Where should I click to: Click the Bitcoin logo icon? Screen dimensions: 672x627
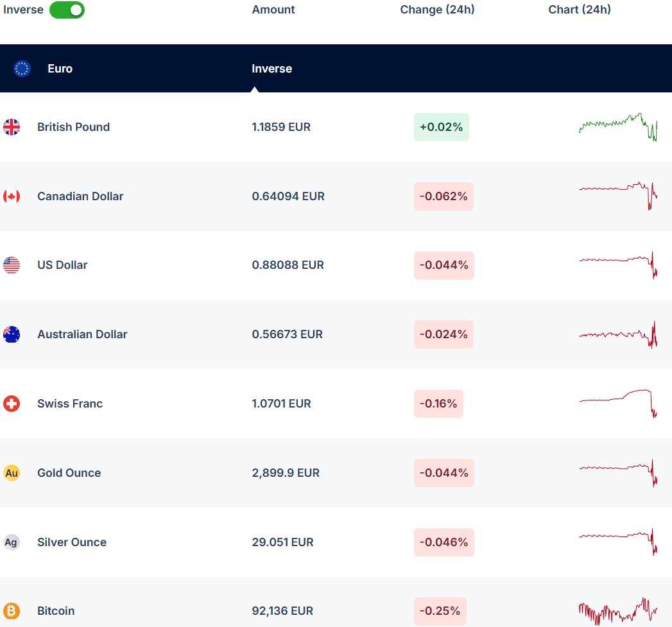[12, 611]
